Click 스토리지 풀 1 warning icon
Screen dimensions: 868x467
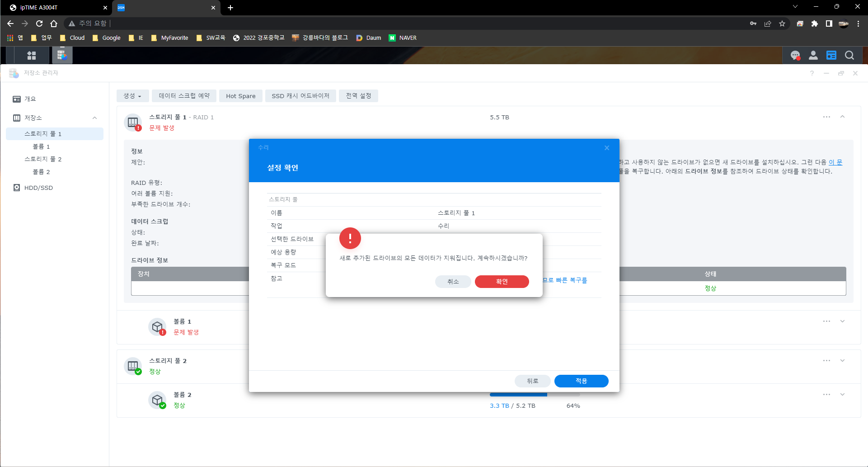[133, 123]
